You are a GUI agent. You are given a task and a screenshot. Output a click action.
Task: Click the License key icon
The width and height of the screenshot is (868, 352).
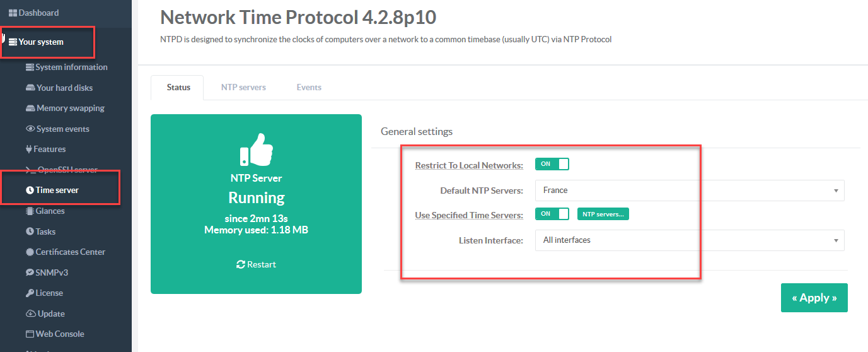(30, 293)
